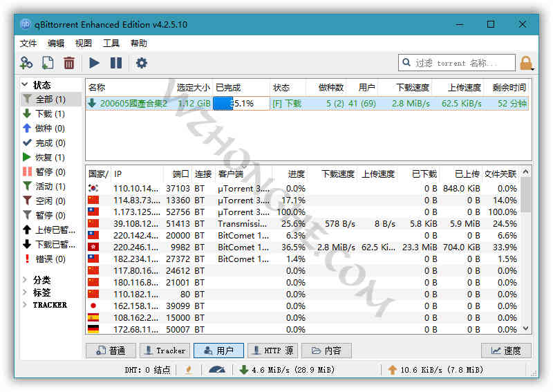Click the peer list scroll up arrow
Screen dimensions: 553x392
click(x=525, y=172)
